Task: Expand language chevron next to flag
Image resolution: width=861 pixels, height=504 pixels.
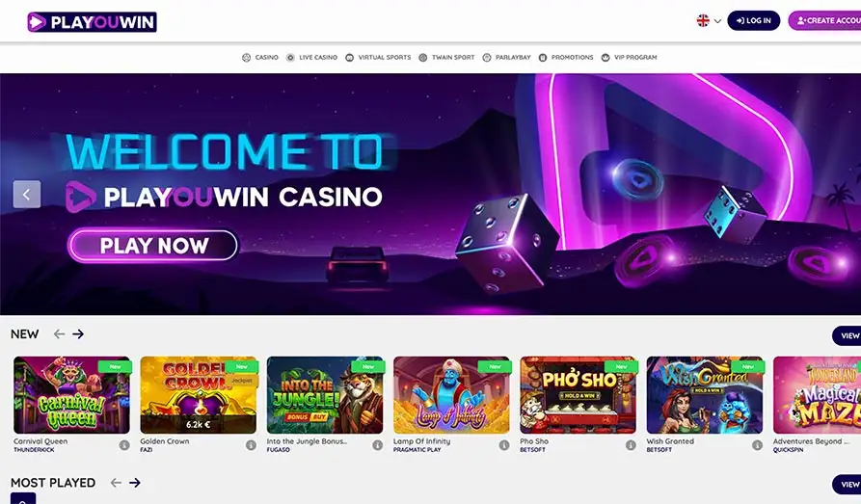Action: (717, 21)
